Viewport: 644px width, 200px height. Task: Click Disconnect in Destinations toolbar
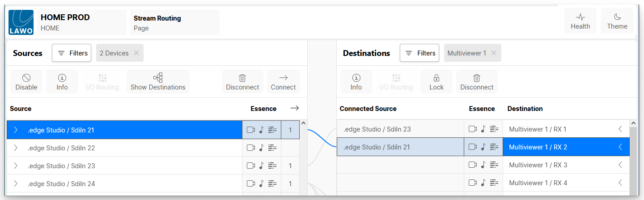click(x=477, y=82)
